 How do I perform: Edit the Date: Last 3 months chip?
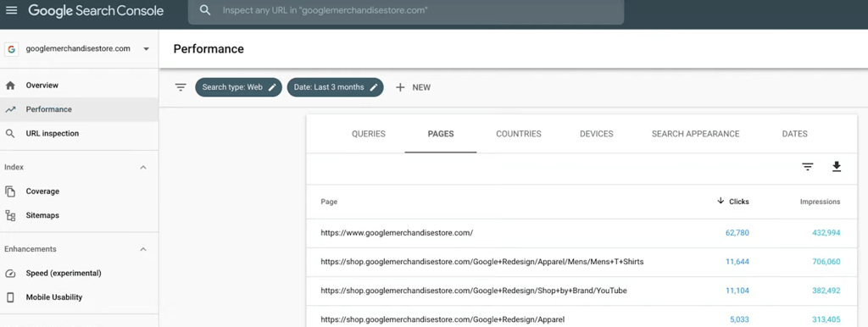point(335,87)
